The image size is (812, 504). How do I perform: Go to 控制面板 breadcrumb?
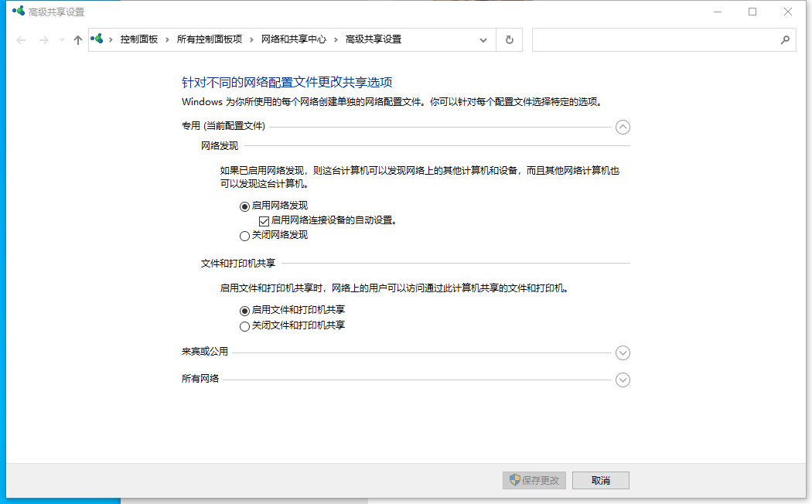pos(138,39)
